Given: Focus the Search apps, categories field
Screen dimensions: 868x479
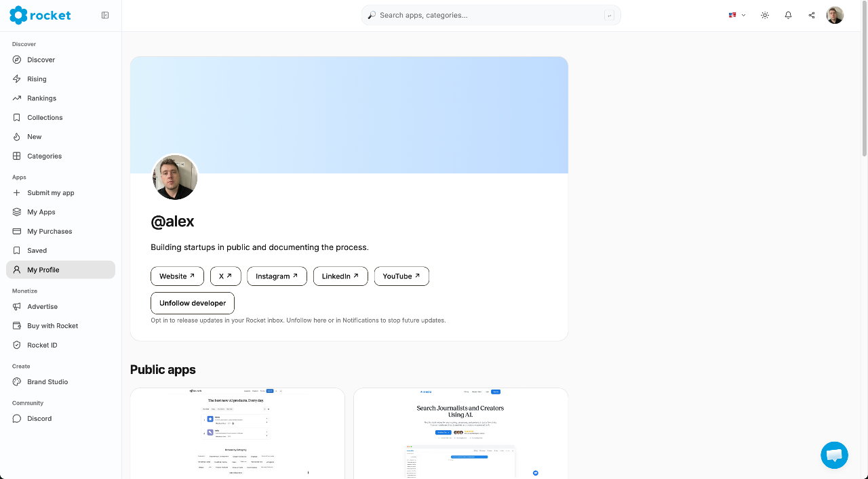Looking at the screenshot, I should point(491,15).
